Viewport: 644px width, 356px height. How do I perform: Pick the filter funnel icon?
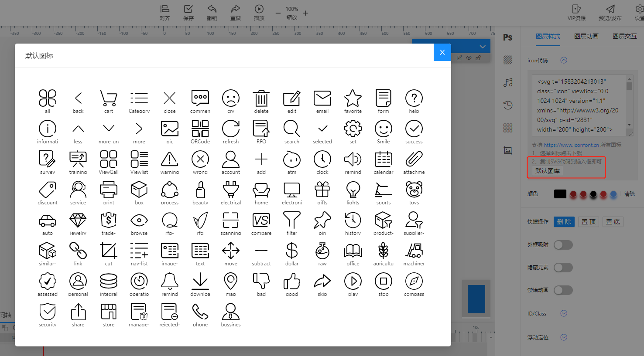292,220
